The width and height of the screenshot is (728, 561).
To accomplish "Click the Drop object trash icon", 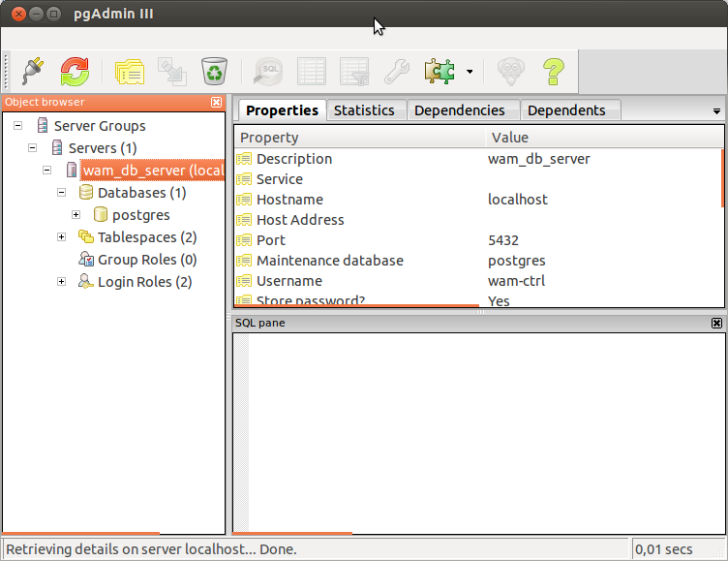I will tap(214, 71).
